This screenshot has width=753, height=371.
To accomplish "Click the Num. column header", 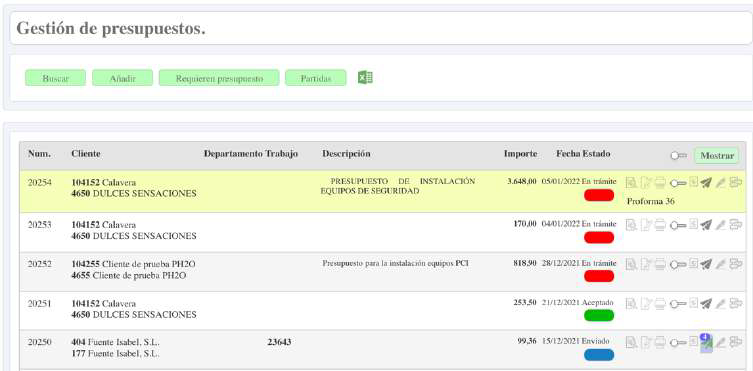I will click(x=39, y=154).
